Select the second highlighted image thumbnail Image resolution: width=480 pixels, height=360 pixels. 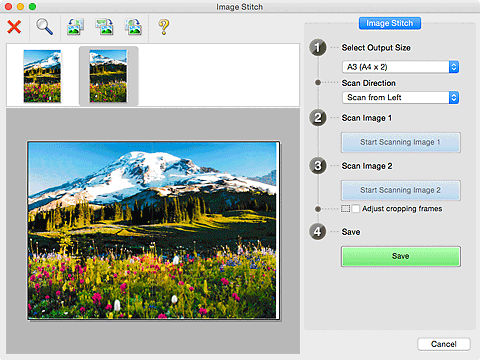tap(108, 76)
